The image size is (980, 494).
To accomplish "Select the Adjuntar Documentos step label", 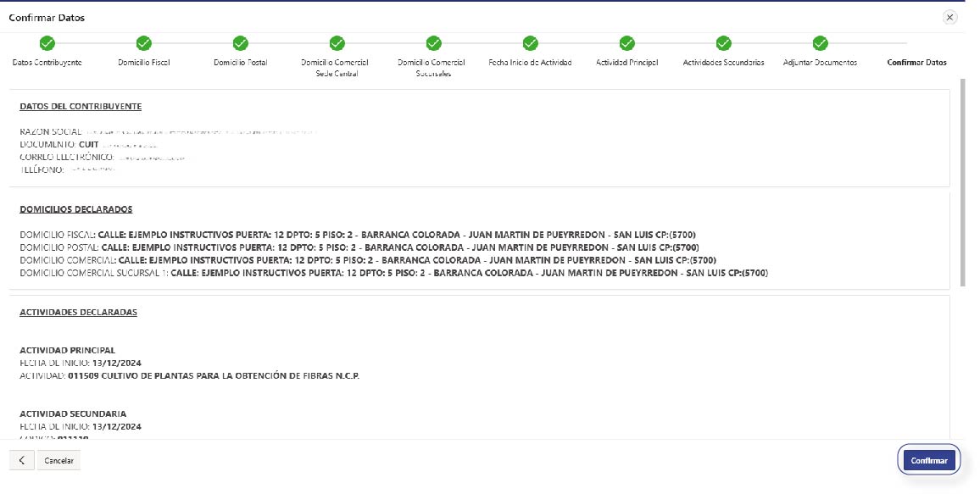I will point(820,63).
